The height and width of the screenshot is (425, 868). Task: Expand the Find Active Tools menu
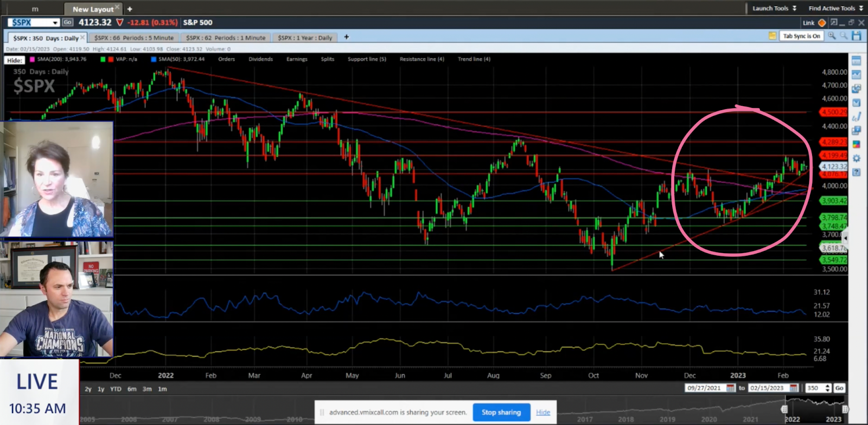pyautogui.click(x=835, y=8)
